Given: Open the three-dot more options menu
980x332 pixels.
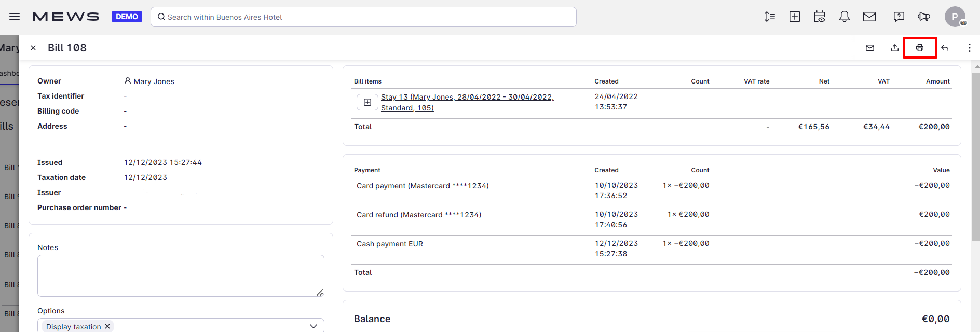Looking at the screenshot, I should tap(969, 48).
